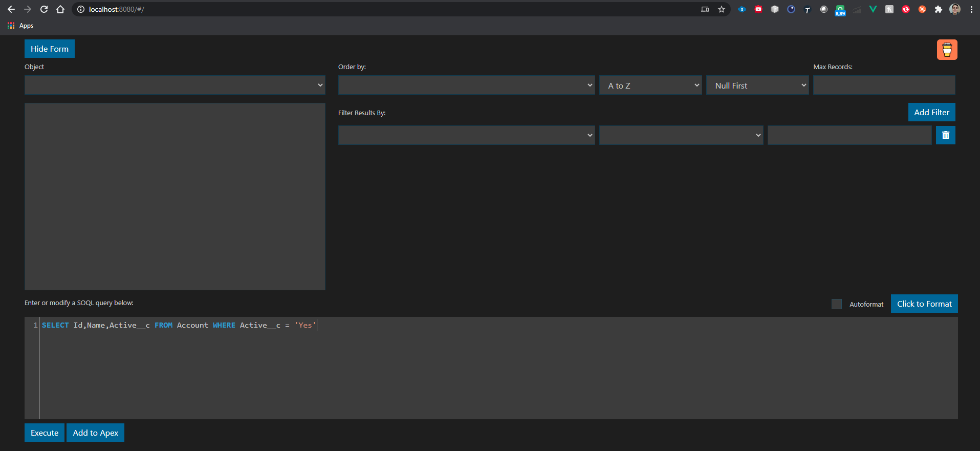Click into the SOQL query editor

coord(491,368)
